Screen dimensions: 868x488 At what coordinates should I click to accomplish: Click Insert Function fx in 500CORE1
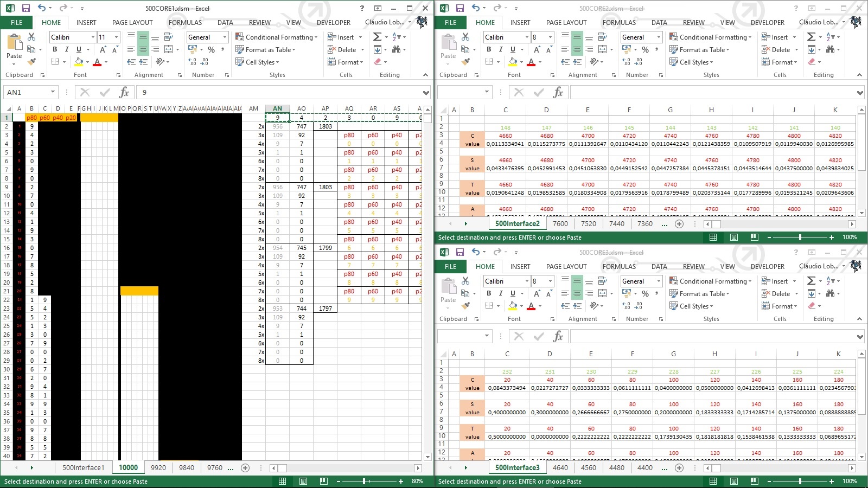pos(124,92)
